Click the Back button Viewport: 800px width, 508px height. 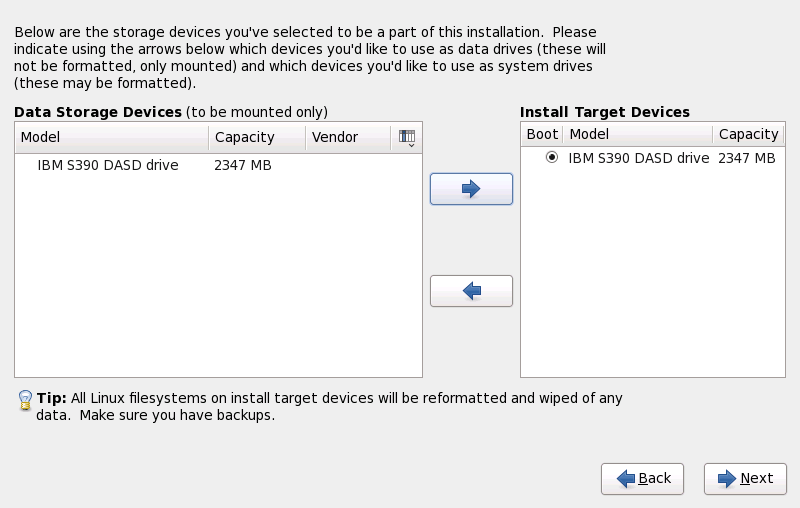pos(642,478)
